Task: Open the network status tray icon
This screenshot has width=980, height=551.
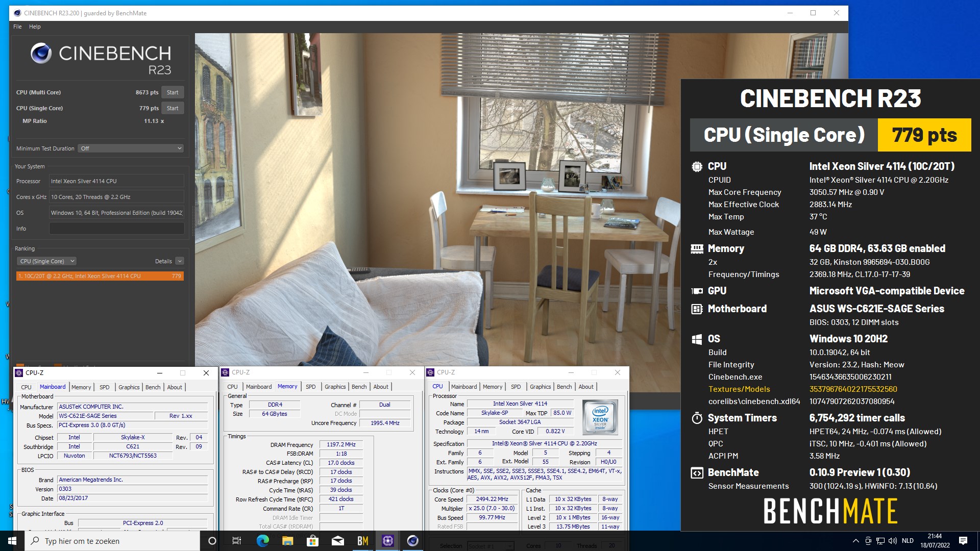Action: (880, 541)
